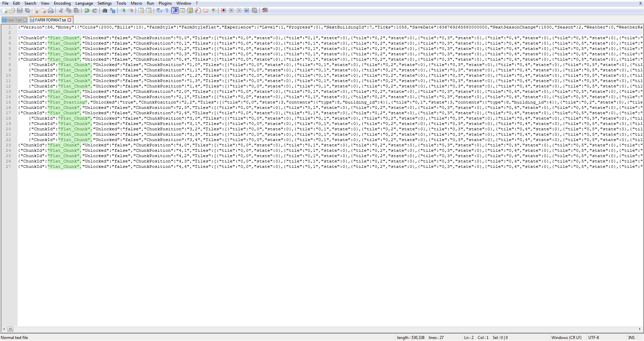This screenshot has height=341, width=644.
Task: Open the Settings menu
Action: click(x=105, y=3)
